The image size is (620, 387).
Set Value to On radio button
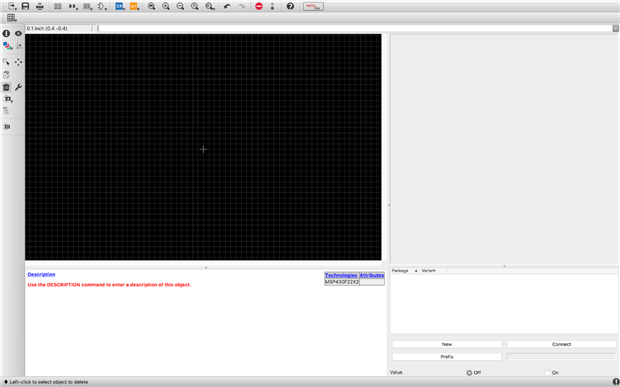tap(548, 373)
